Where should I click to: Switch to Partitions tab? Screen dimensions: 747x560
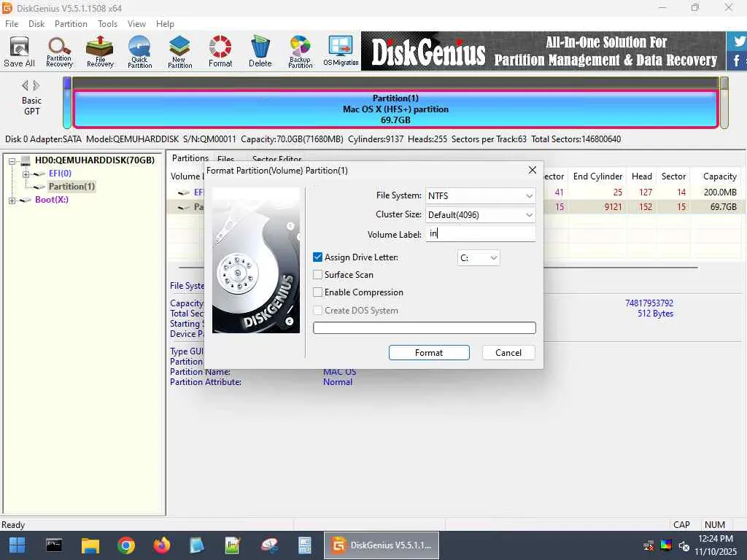(190, 157)
